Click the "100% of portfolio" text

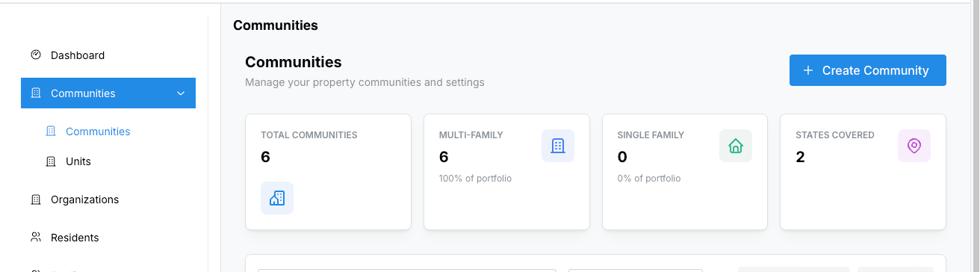pos(475,179)
